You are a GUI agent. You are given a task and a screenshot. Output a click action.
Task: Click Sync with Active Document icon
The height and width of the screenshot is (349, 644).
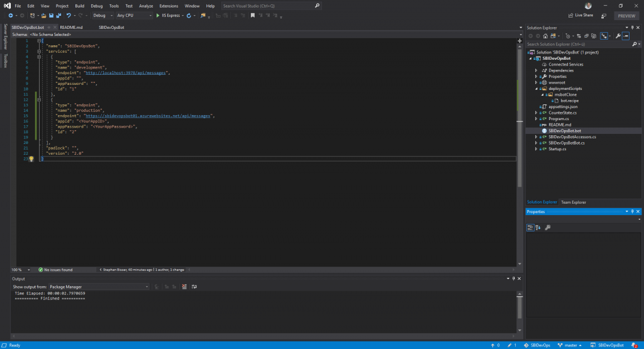[x=579, y=36]
